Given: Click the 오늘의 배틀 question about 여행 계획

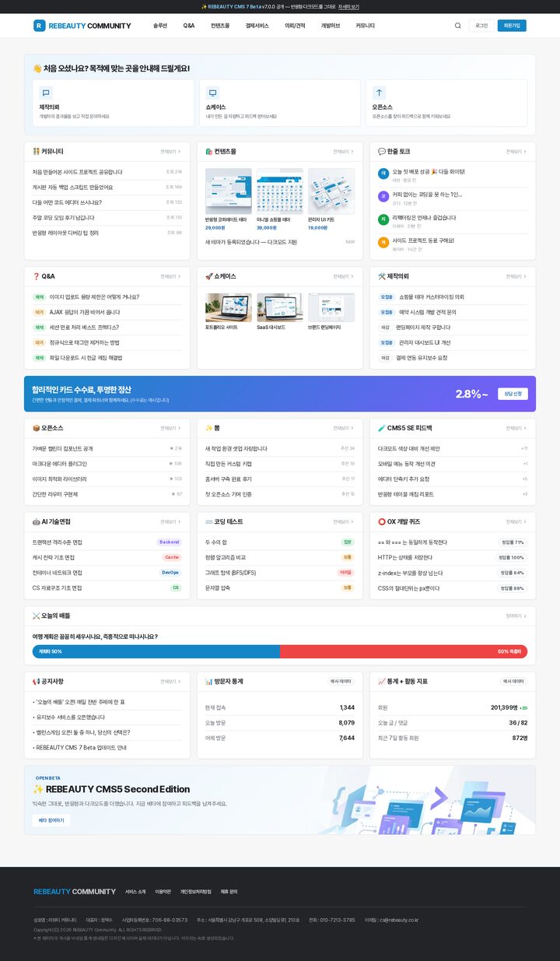Looking at the screenshot, I should [95, 637].
